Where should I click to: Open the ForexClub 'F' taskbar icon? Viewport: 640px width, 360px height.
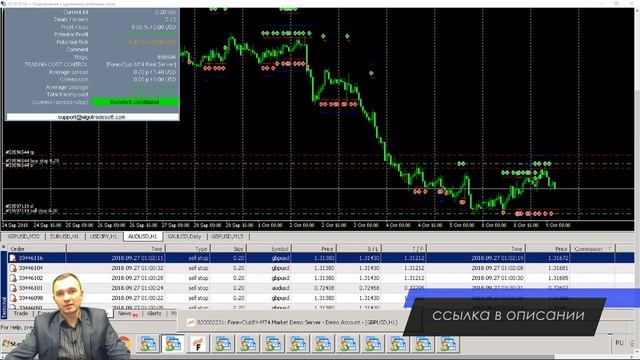(x=198, y=344)
